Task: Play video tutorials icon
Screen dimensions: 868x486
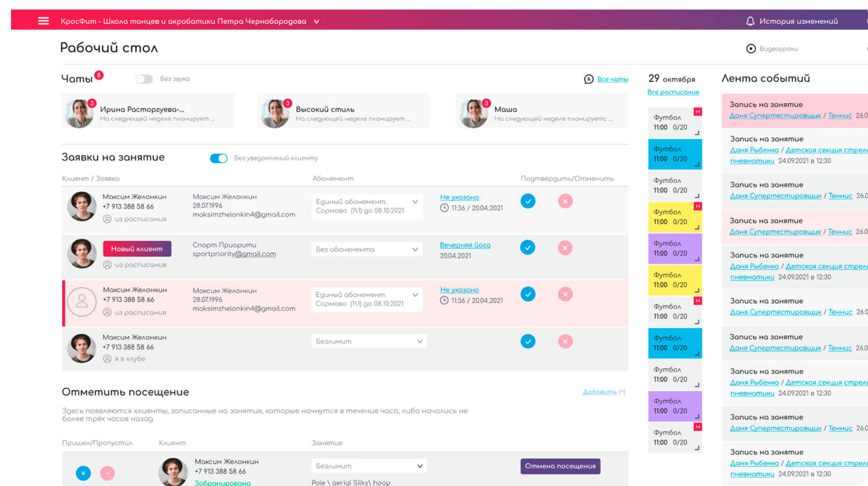Action: point(751,48)
